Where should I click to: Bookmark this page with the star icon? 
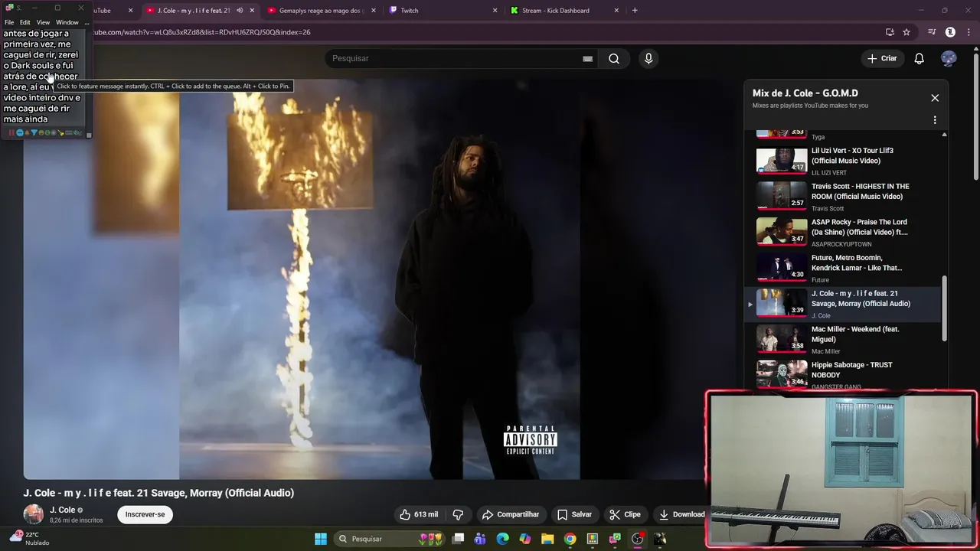pyautogui.click(x=906, y=32)
